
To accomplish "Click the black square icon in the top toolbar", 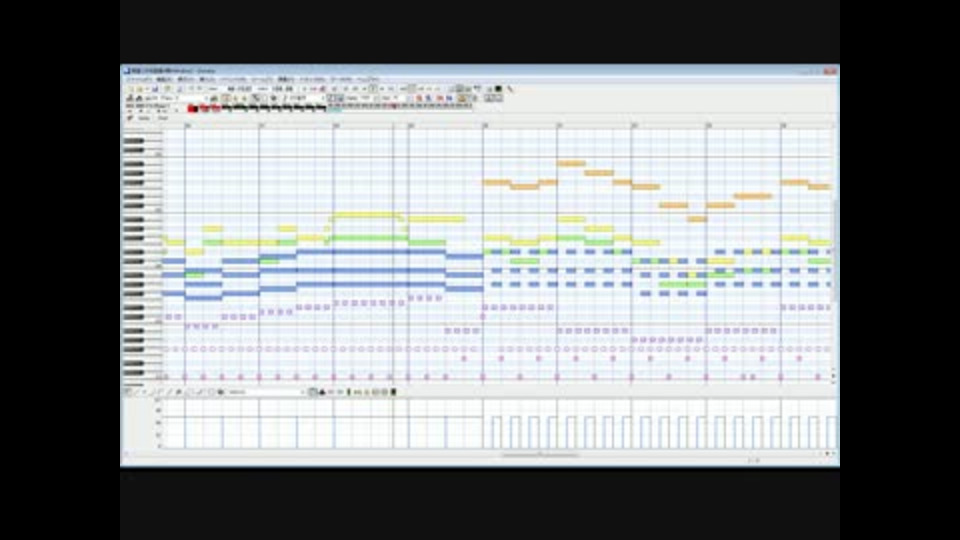I will [498, 89].
